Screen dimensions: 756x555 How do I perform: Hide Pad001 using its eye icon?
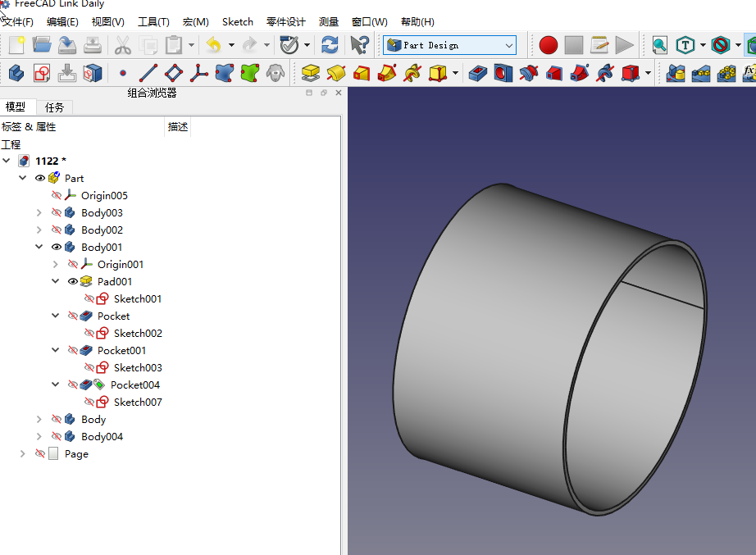73,281
